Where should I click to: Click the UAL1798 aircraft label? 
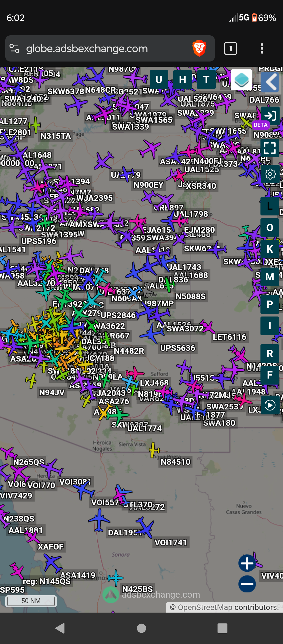(x=191, y=214)
